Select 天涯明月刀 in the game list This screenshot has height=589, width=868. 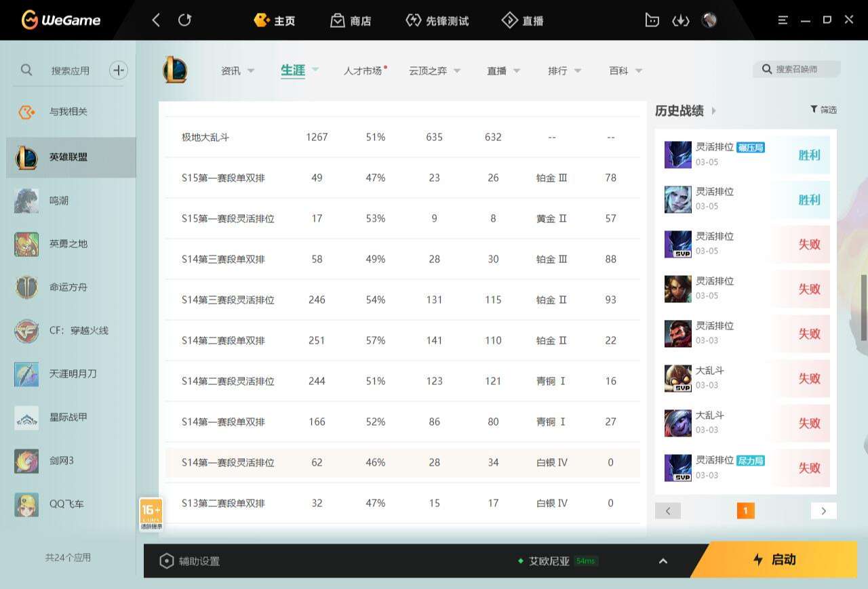pyautogui.click(x=71, y=374)
